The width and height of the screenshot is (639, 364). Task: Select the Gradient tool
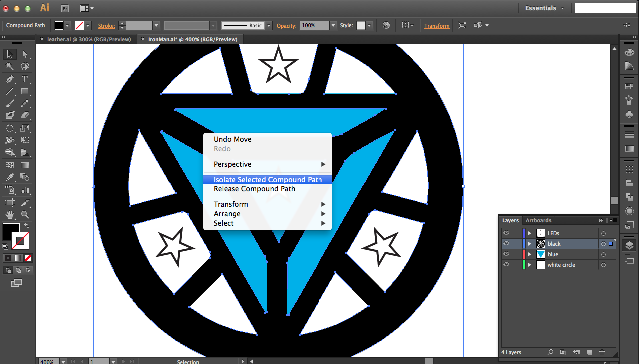(x=25, y=165)
